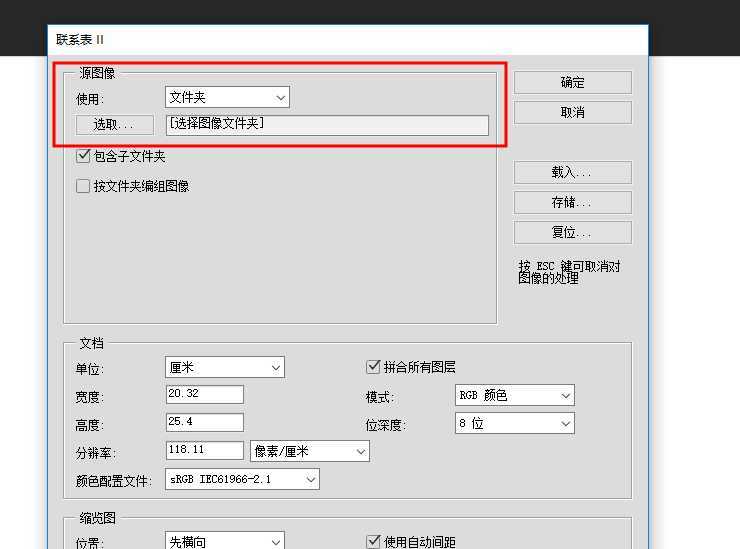This screenshot has width=740, height=549.
Task: Click the 源图像 group label
Action: click(97, 73)
